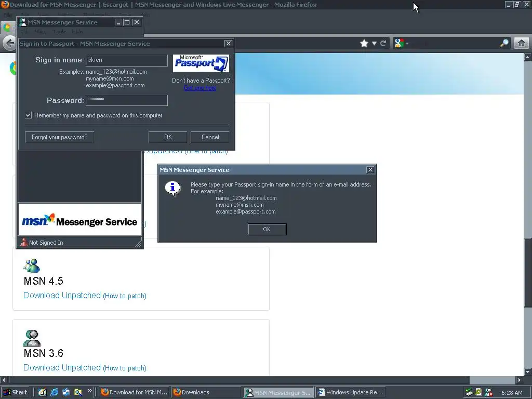Switch to Windows Update Re... taskbar button
532x399 pixels.
pos(351,392)
